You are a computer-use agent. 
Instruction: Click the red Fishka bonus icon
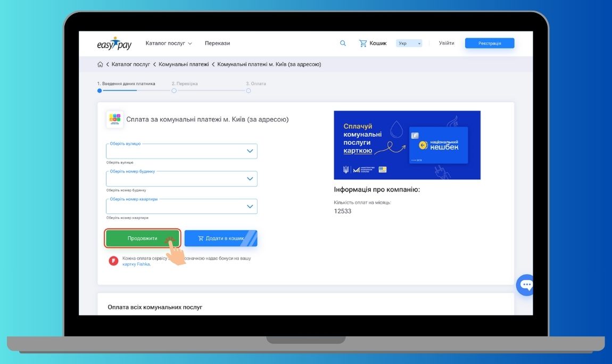coord(113,261)
